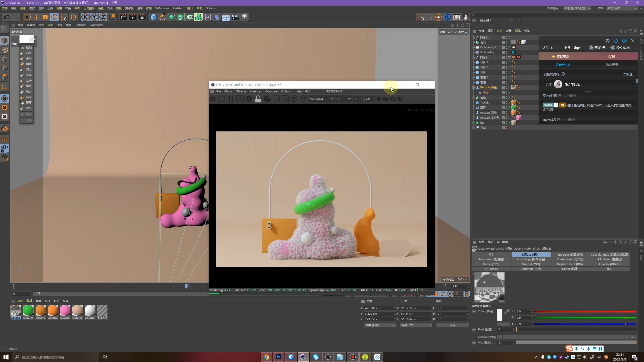Image resolution: width=644 pixels, height=362 pixels.
Task: Open Live Viewer kernel settings gear icon
Action: [249, 99]
